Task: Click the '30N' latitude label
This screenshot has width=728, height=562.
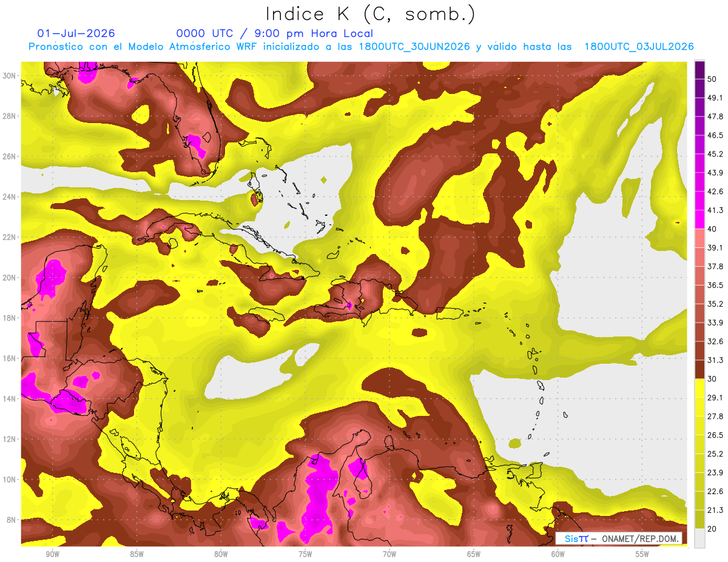Action: pyautogui.click(x=9, y=75)
